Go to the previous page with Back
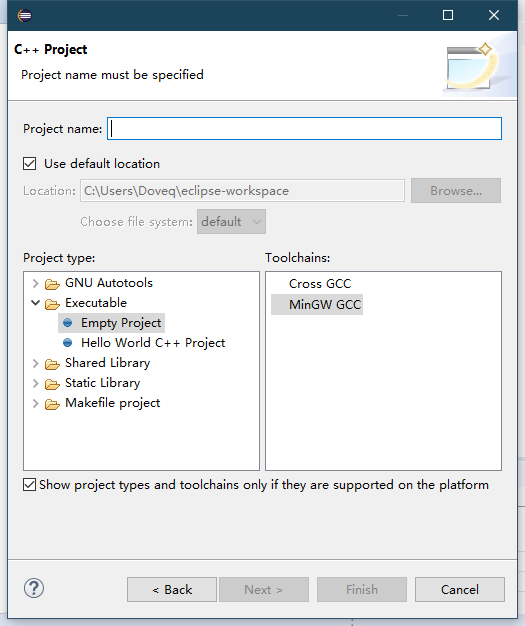This screenshot has width=525, height=626. pos(172,589)
